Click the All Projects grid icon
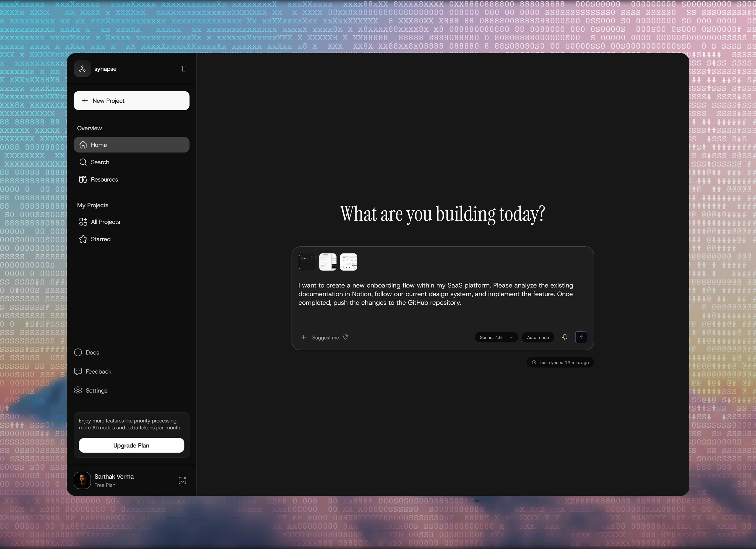 (83, 222)
